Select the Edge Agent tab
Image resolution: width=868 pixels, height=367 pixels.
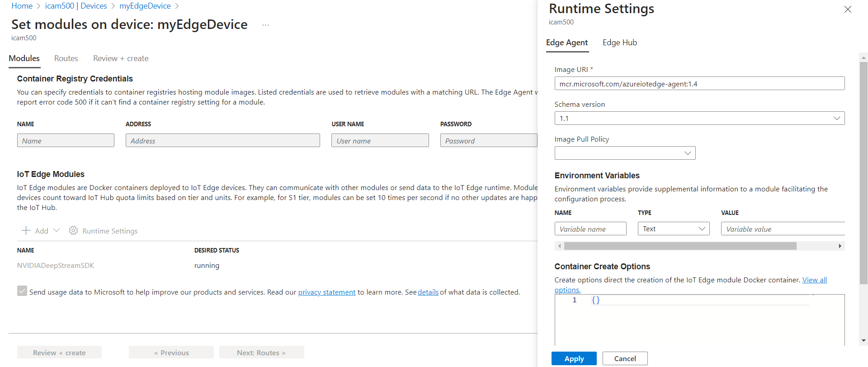pyautogui.click(x=567, y=43)
